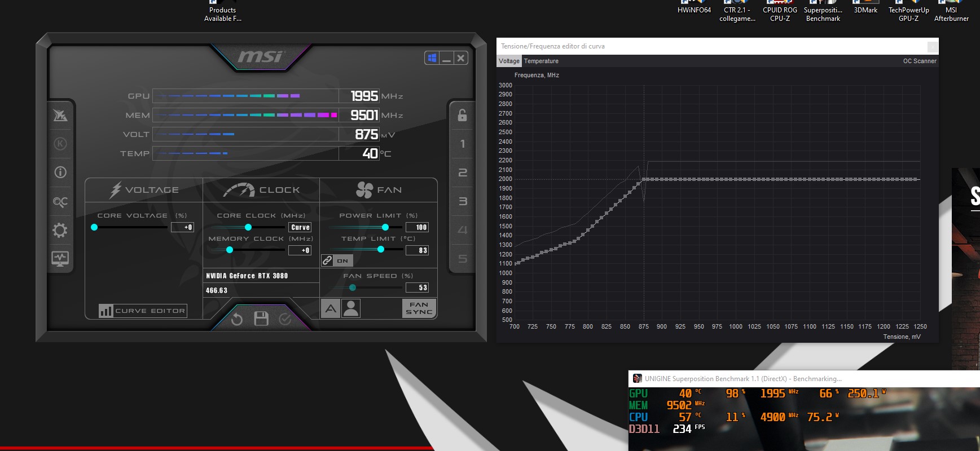Click the core voltage slider handle

(94, 227)
